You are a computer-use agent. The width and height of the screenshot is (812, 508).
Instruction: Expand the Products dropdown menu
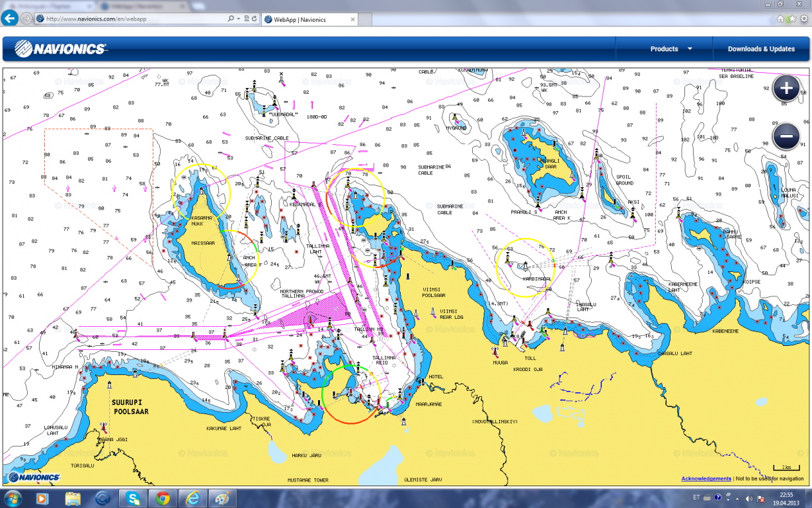coord(670,49)
